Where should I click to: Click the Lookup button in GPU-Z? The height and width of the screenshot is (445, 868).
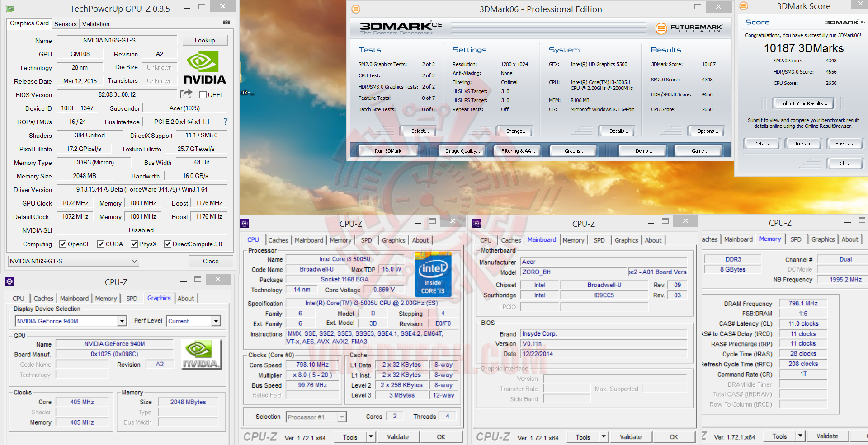point(205,40)
